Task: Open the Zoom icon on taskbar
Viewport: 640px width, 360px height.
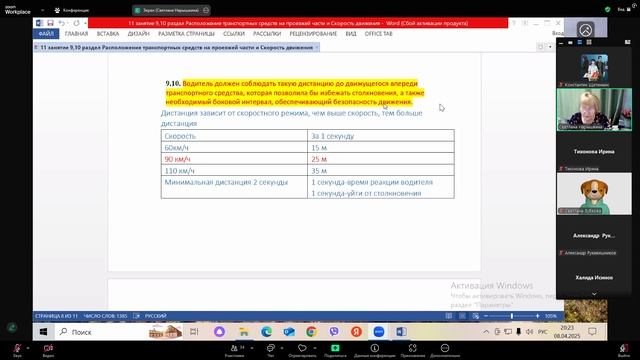Action: pos(379,332)
